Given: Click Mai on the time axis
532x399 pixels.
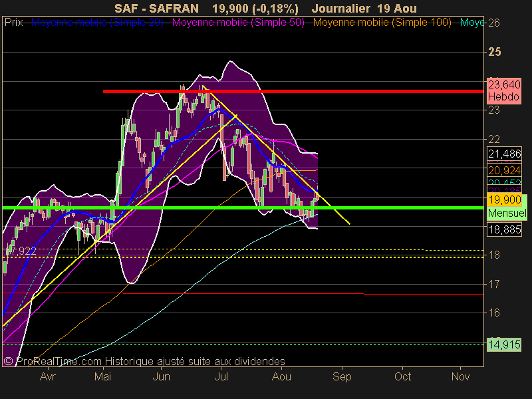Looking at the screenshot, I should [103, 376].
